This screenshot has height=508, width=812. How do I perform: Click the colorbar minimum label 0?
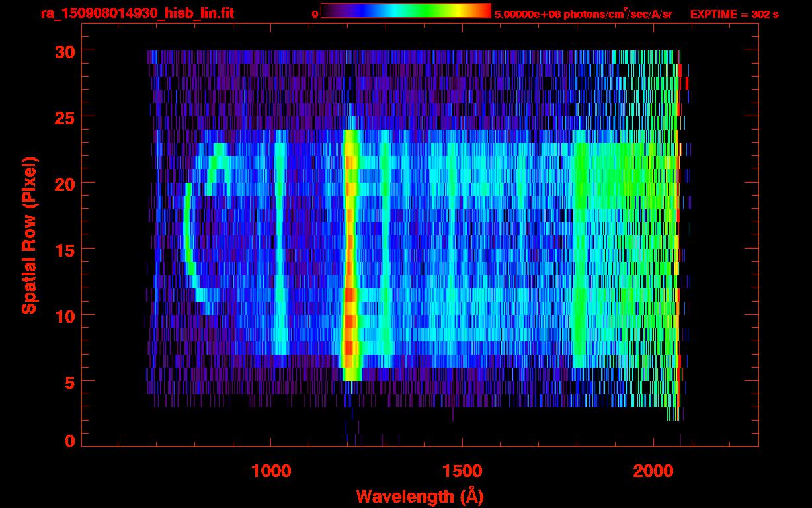point(315,14)
